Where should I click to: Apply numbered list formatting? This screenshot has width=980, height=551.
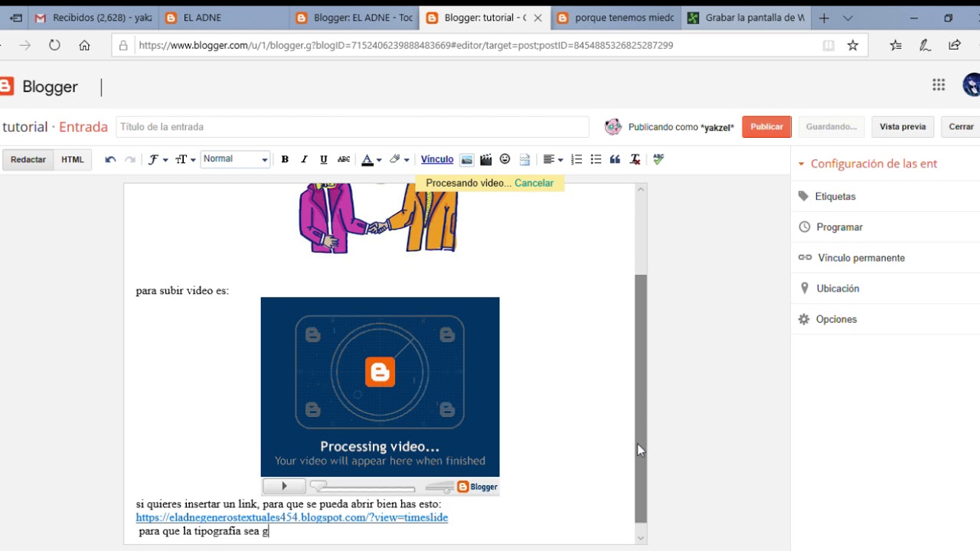(577, 159)
